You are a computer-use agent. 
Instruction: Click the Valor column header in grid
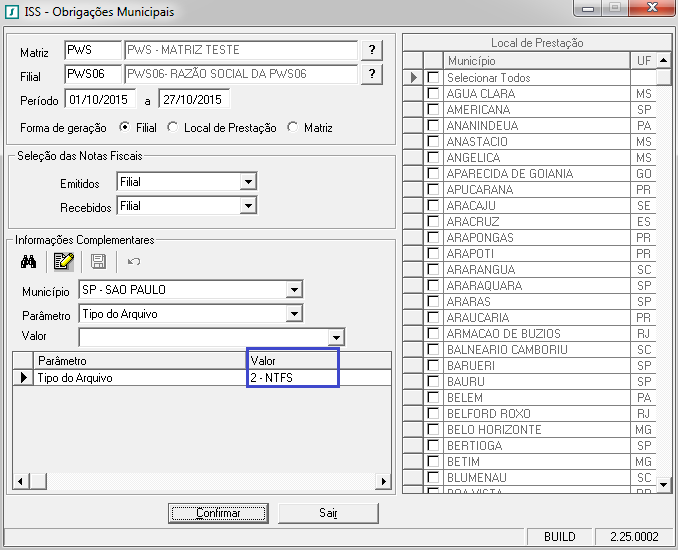click(x=320, y=361)
